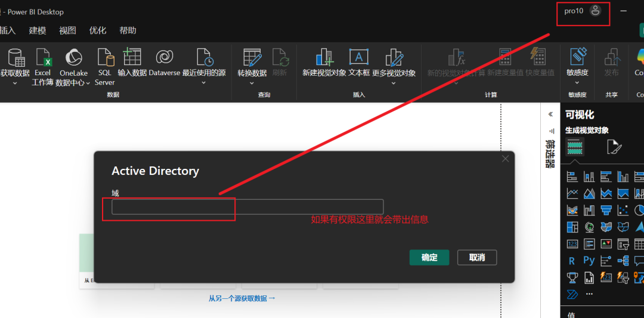Switch to the format visual paintbrush tab
This screenshot has height=318, width=644.
click(614, 147)
